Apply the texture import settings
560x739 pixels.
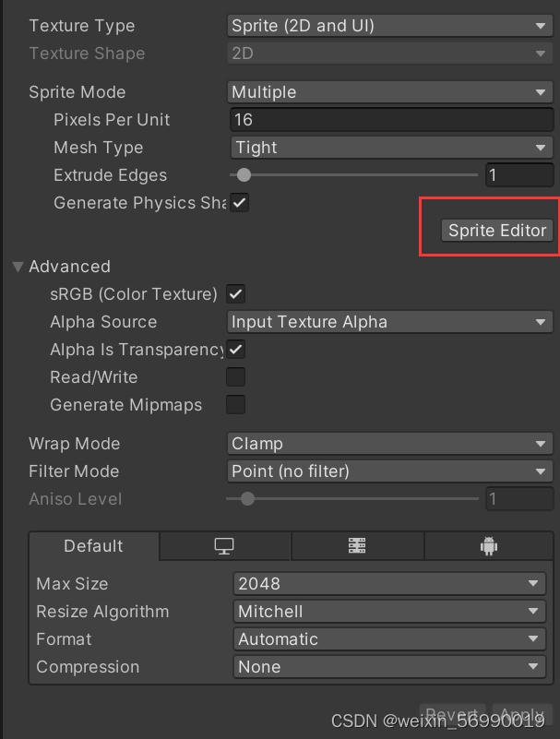point(521,714)
